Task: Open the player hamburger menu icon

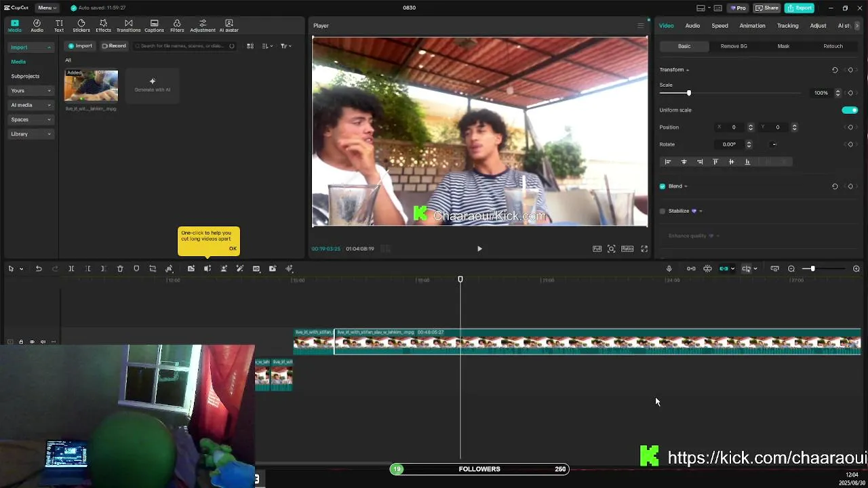Action: (x=640, y=26)
